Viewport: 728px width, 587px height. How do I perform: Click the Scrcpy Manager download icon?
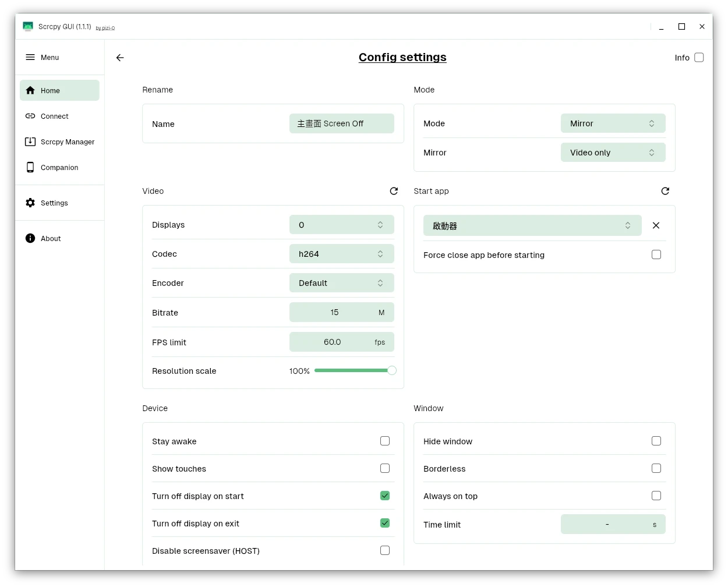pos(30,142)
